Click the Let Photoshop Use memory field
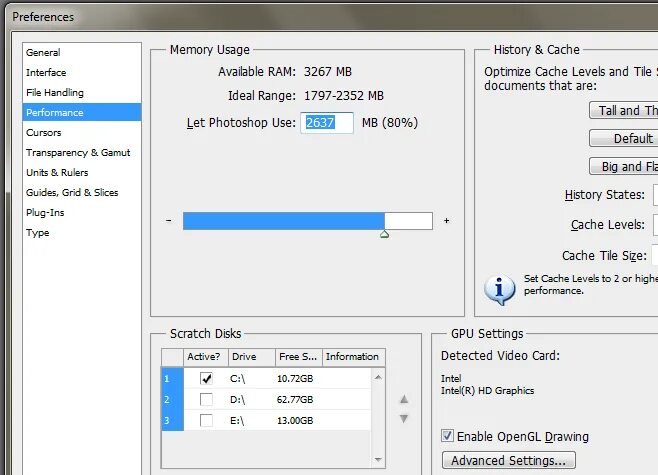 (x=327, y=123)
